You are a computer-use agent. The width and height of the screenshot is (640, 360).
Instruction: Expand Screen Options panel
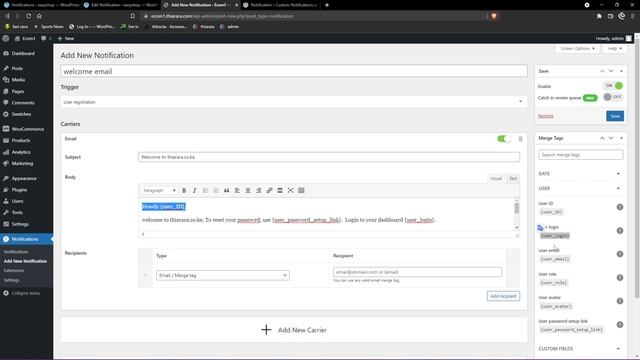click(577, 49)
